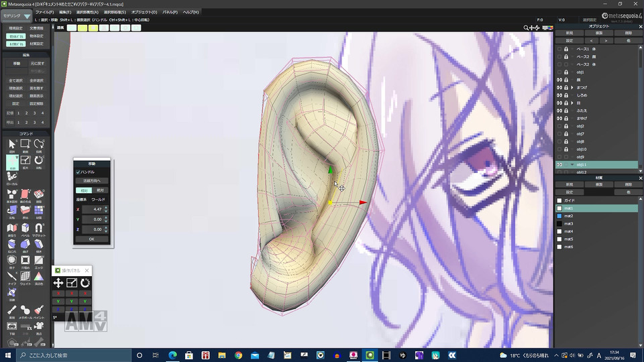Choose the Magnet (マグネット) tool
This screenshot has height=362, width=644.
[39, 229]
